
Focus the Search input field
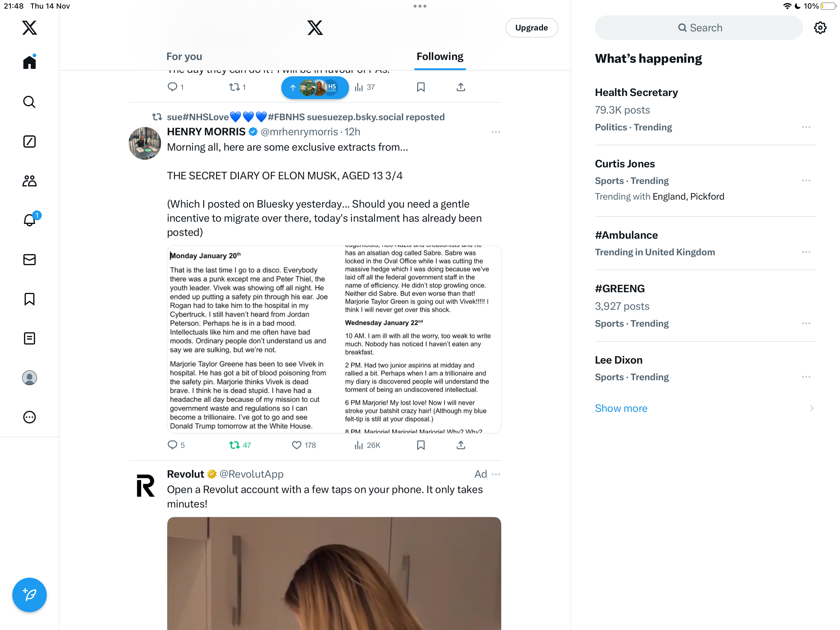(x=699, y=28)
